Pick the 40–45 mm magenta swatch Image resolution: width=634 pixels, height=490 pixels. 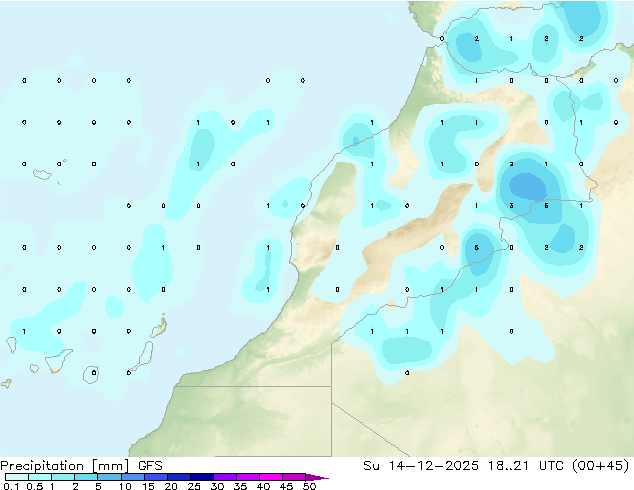(x=271, y=477)
